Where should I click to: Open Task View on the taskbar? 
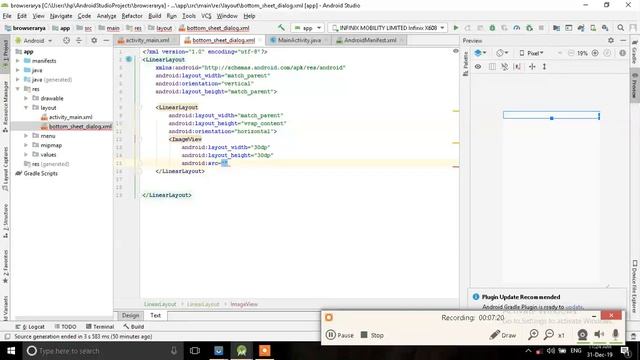[195, 351]
